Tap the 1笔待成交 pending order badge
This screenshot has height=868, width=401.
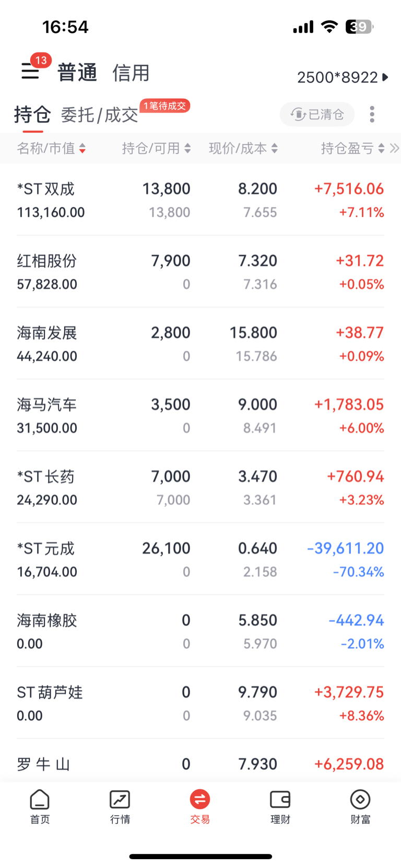pos(164,106)
